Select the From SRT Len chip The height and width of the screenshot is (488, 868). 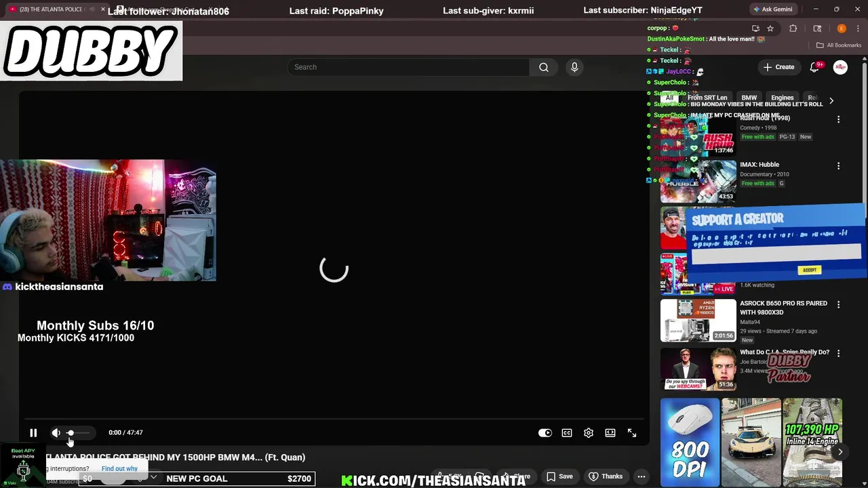point(707,98)
